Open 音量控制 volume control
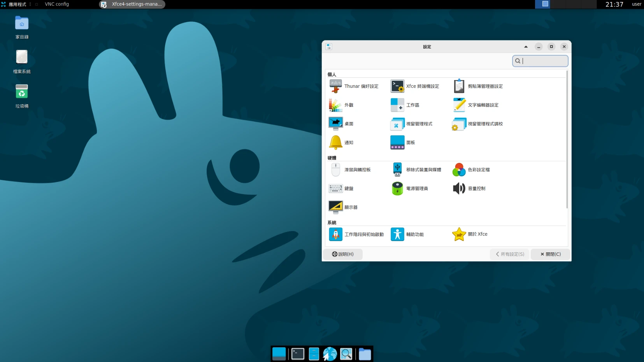 (469, 189)
